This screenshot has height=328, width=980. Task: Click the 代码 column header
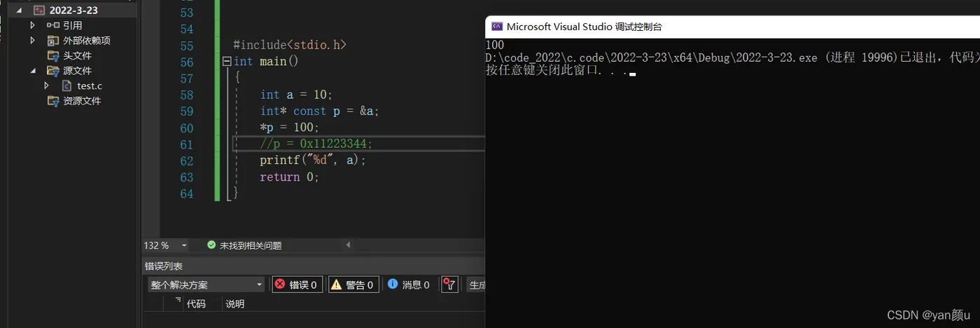[196, 304]
